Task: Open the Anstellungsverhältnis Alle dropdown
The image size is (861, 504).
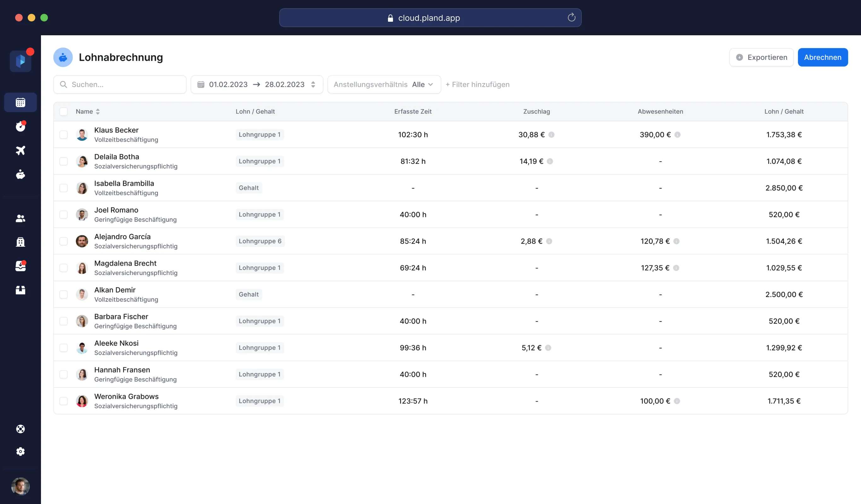Action: point(384,85)
